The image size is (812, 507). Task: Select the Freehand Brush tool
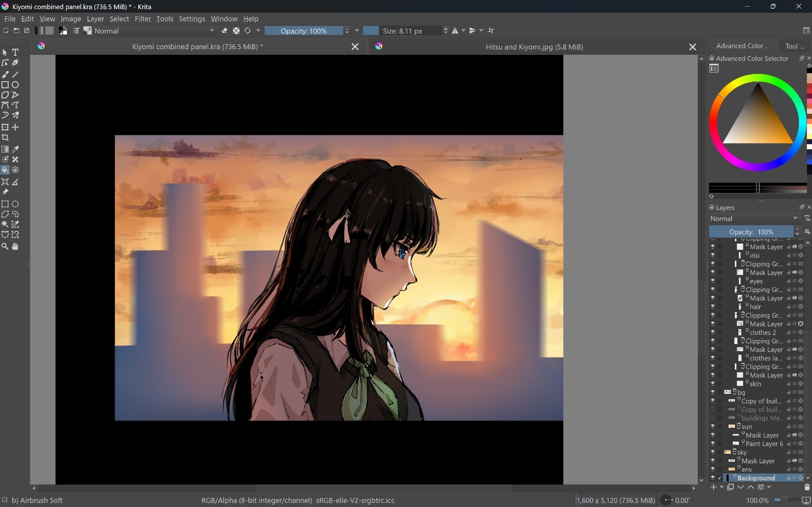[x=5, y=74]
